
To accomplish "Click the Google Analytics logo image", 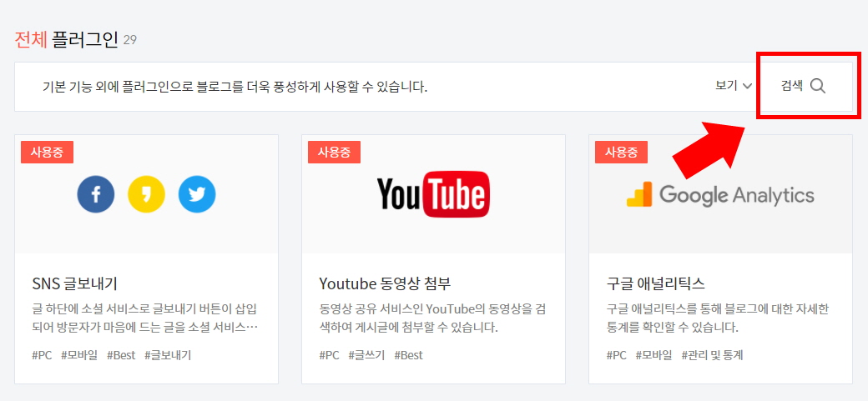I will (720, 195).
